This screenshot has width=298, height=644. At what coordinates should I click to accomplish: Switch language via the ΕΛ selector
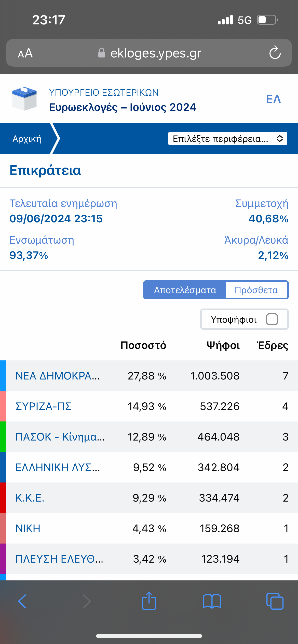pos(274,99)
